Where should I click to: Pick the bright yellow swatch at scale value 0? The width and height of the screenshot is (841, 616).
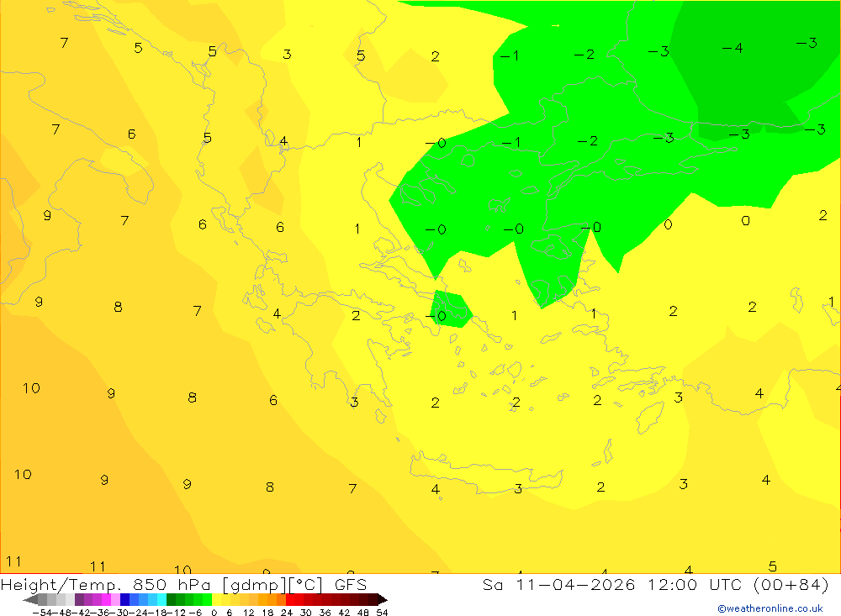point(217,599)
